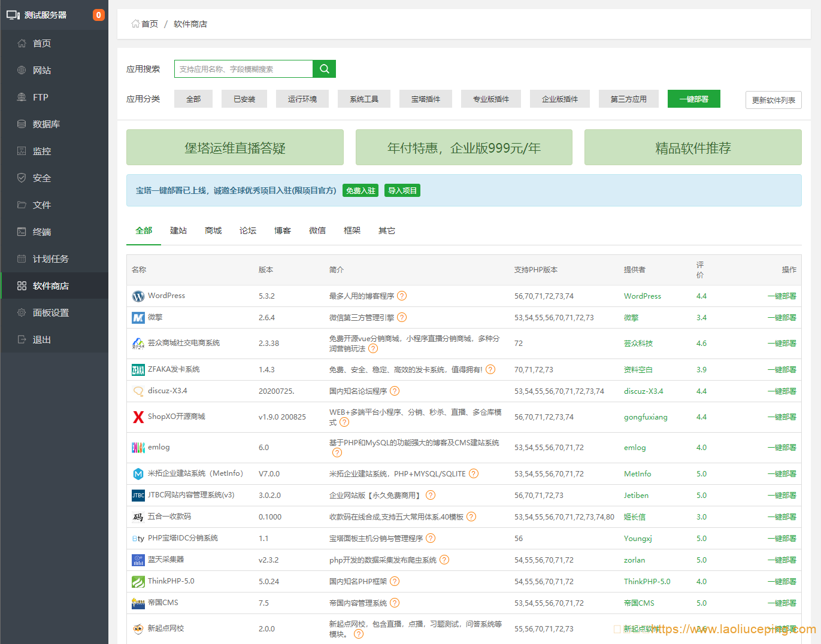This screenshot has height=644, width=821.
Task: Click 退出 in the sidebar
Action: [x=54, y=339]
